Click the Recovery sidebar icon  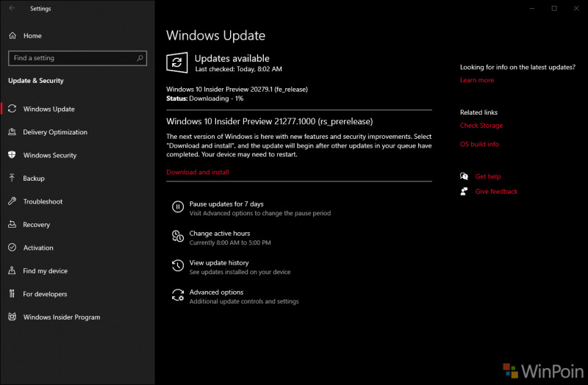click(x=12, y=224)
